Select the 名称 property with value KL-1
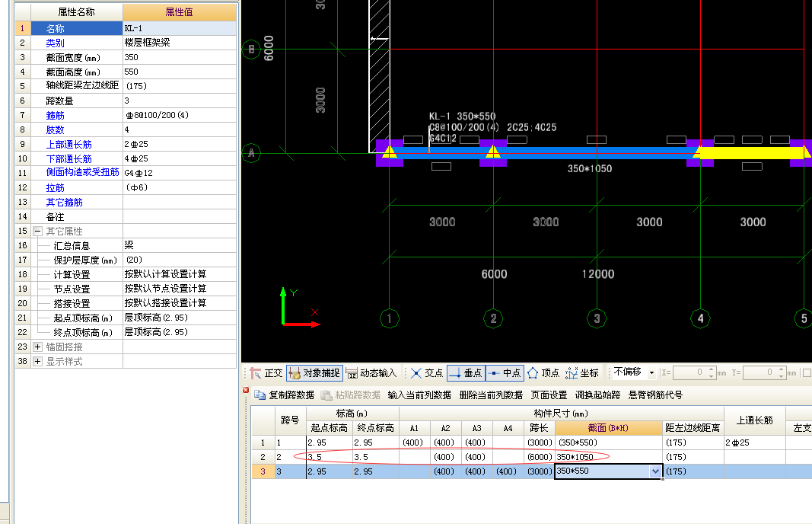This screenshot has width=812, height=524. (77, 28)
